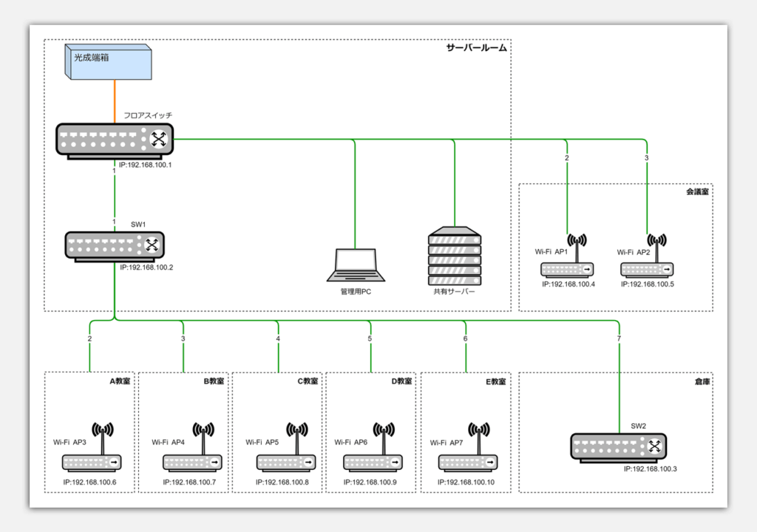Select the IP:192.168.100.1 address text
The image size is (757, 532).
click(x=146, y=166)
